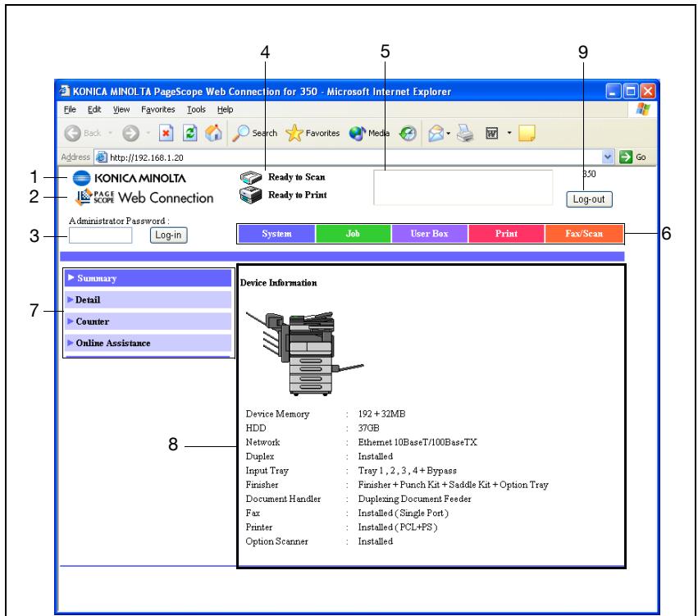Click the page icon in the address bar

[102, 157]
